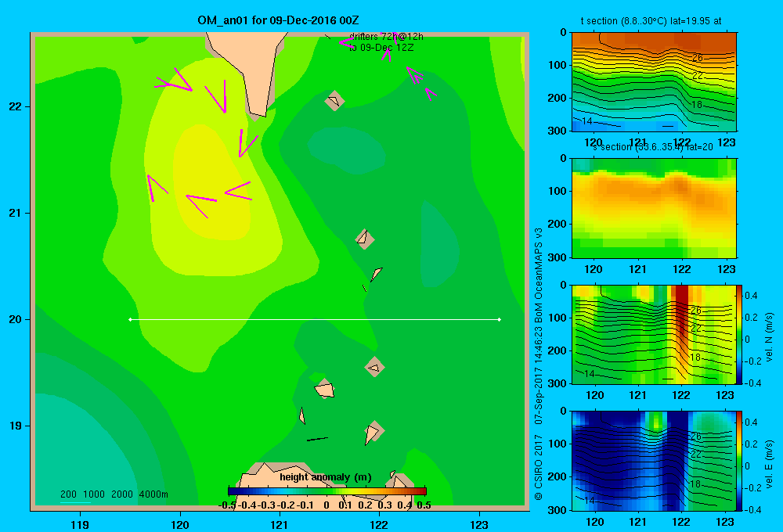Click the 'height anomaly (m)' label
This screenshot has width=783, height=532.
point(326,477)
